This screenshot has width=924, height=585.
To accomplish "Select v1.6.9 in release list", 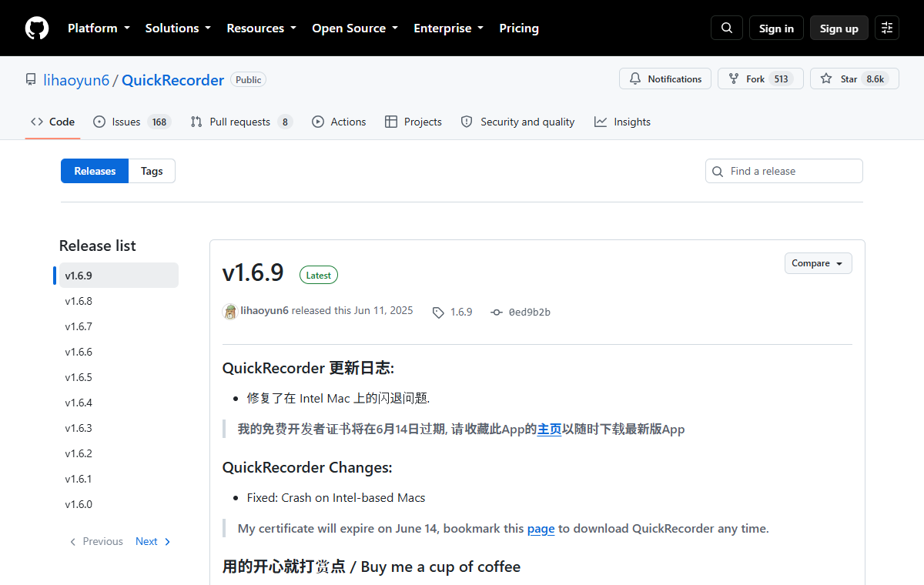I will tap(119, 276).
